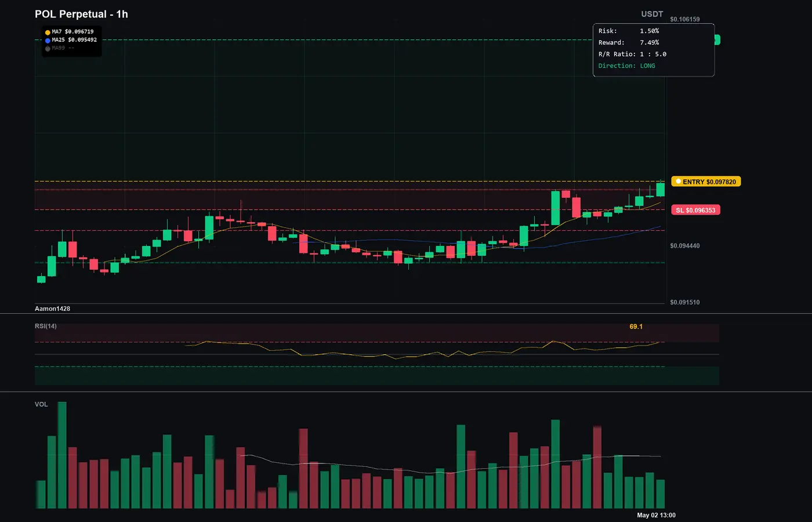This screenshot has height=522, width=812.
Task: Click the $0.091510 price axis label
Action: 685,302
